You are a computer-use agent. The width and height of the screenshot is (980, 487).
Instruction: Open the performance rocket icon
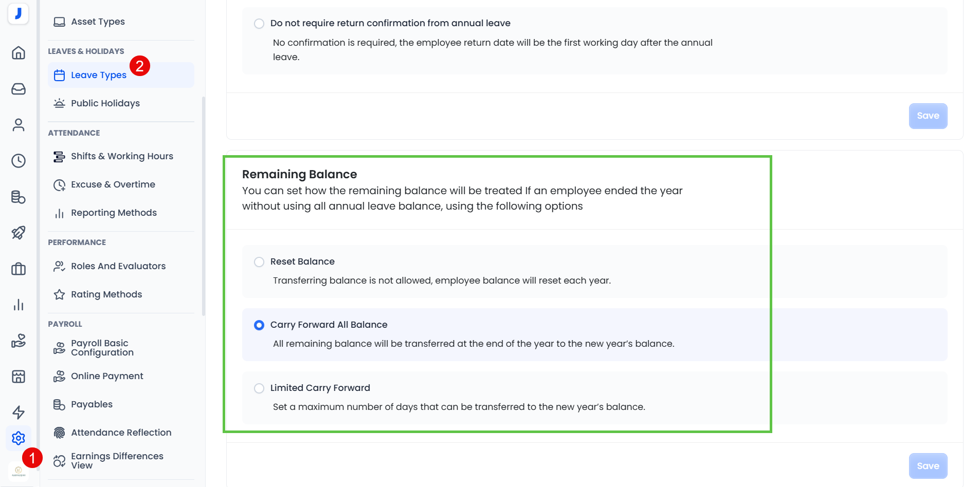[19, 233]
